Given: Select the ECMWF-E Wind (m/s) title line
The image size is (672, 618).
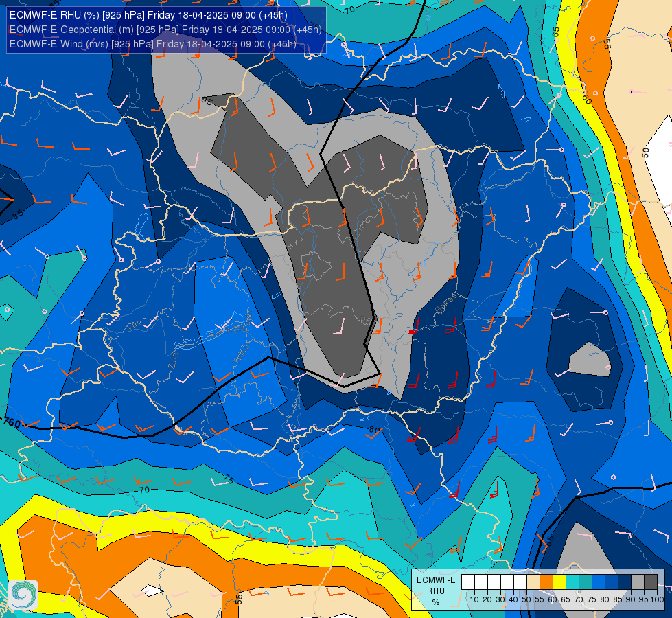Looking at the screenshot, I should 153,44.
